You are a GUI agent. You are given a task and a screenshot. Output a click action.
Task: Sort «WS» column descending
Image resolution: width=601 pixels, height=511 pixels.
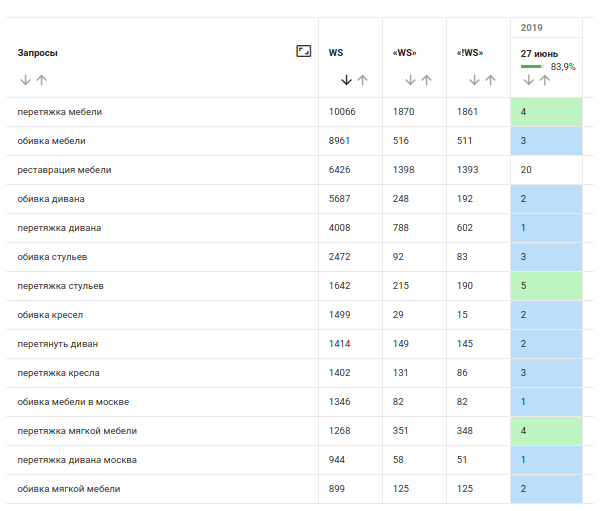pyautogui.click(x=410, y=80)
